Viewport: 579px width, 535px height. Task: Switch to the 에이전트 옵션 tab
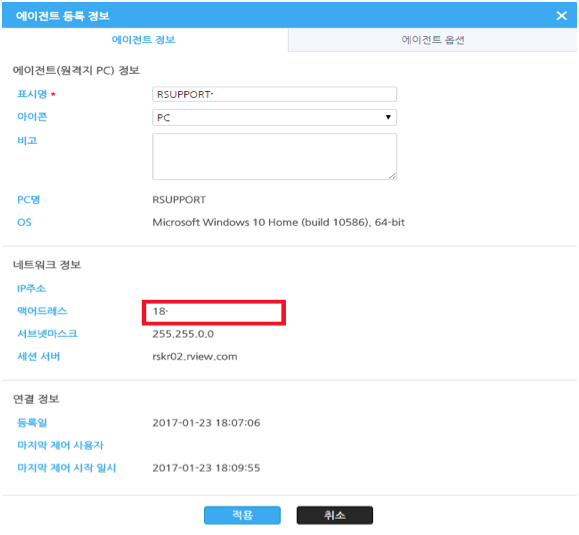pyautogui.click(x=432, y=40)
